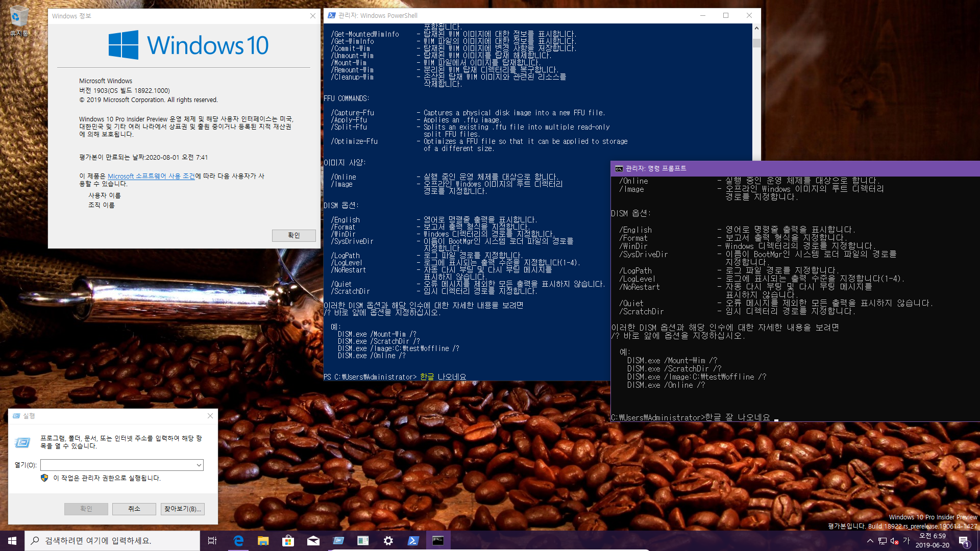The width and height of the screenshot is (980, 551).
Task: Open File Explorer from the taskbar
Action: [x=263, y=541]
